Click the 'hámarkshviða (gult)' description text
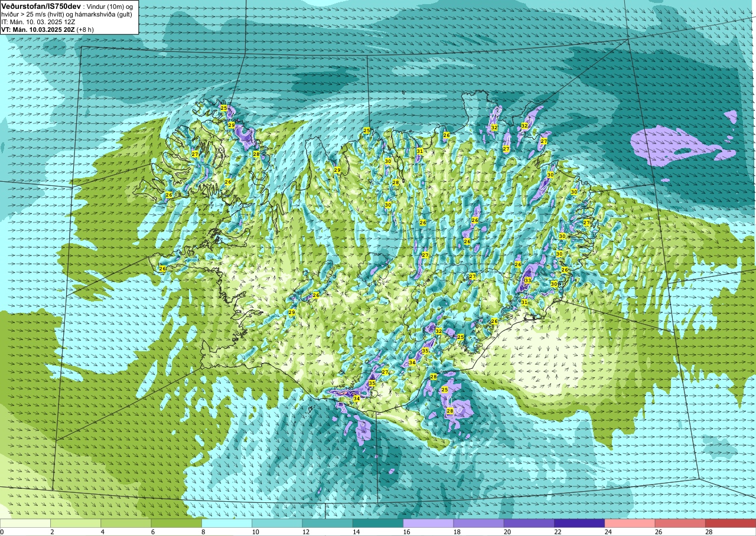Image resolution: width=756 pixels, height=536 pixels. point(102,14)
